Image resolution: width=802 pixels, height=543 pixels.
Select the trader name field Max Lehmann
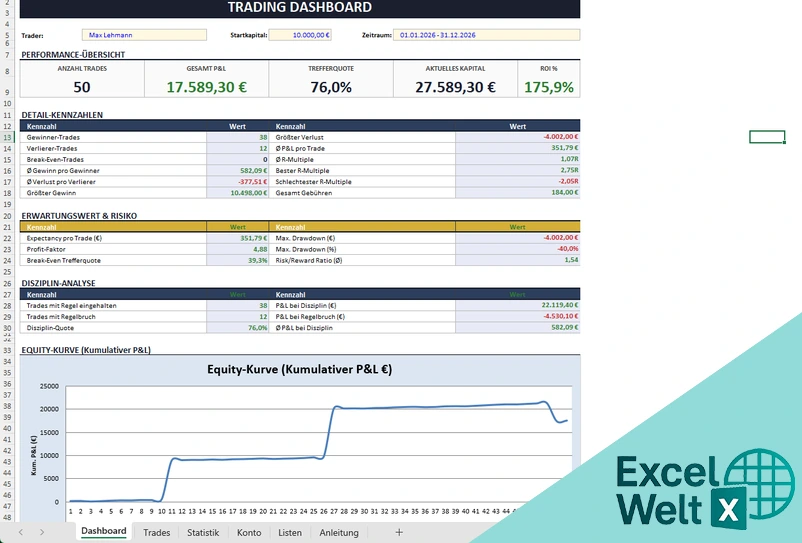pos(144,35)
